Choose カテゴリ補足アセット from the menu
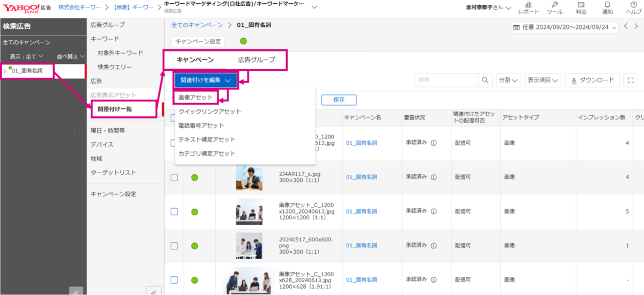The height and width of the screenshot is (295, 644). [x=207, y=153]
